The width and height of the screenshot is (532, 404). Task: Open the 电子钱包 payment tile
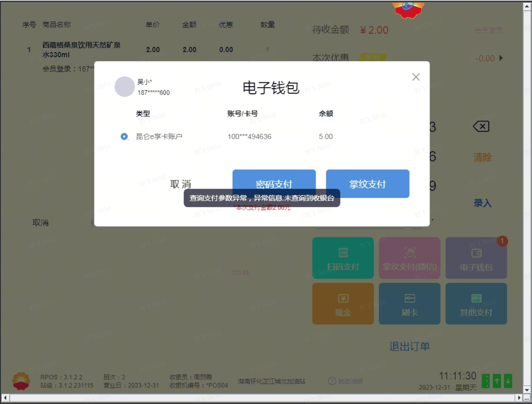[x=476, y=258]
